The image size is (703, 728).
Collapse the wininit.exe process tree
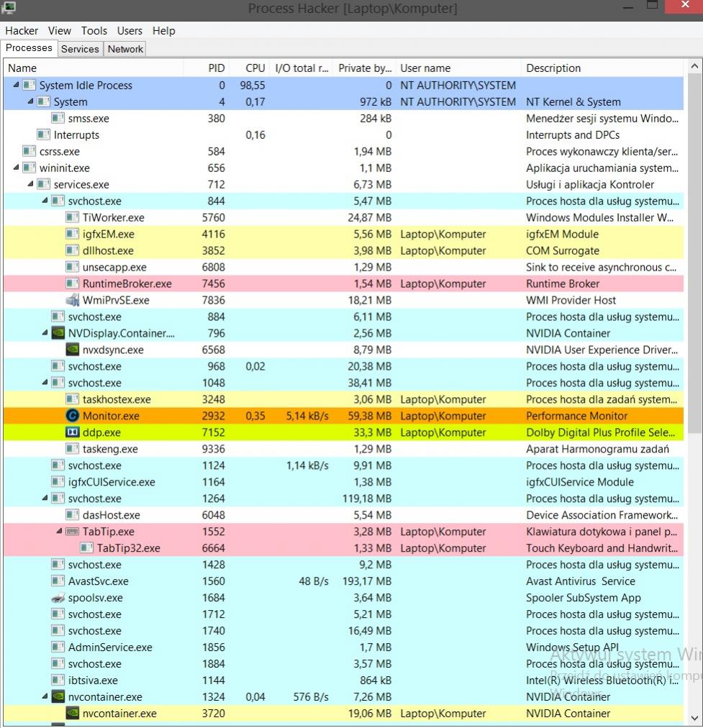click(16, 168)
